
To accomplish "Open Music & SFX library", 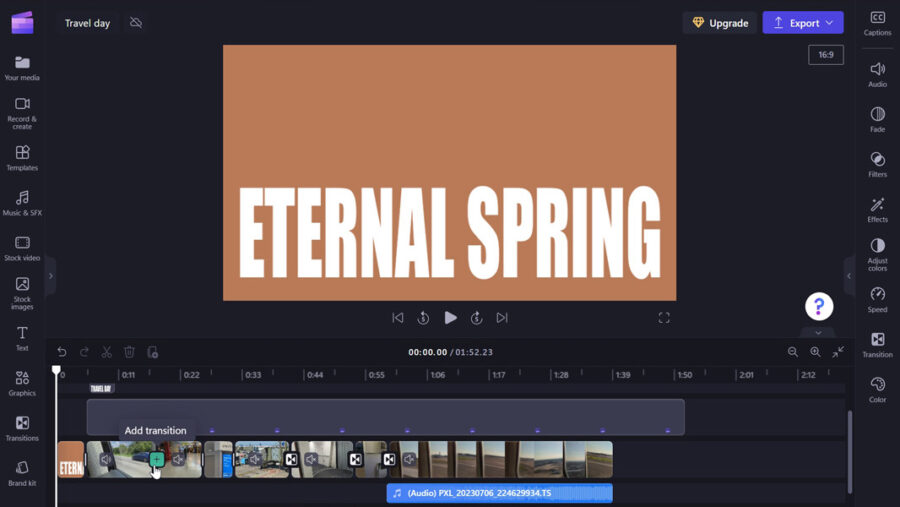I will [x=22, y=203].
